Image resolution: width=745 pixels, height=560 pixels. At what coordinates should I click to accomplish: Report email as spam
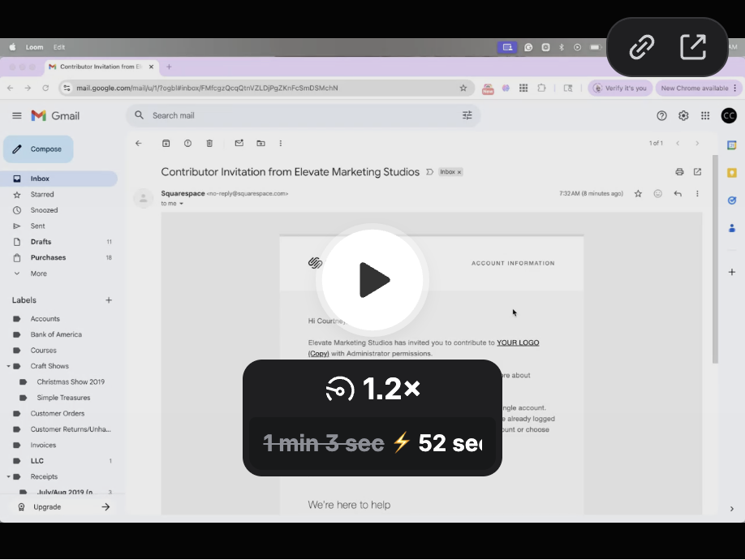(x=187, y=144)
